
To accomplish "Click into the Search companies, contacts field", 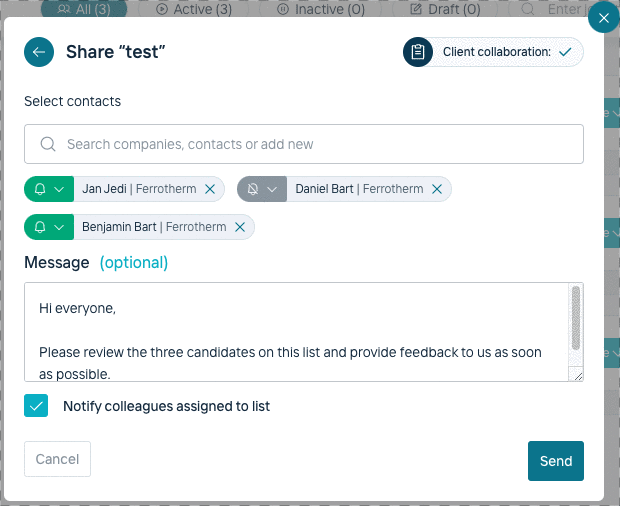I will 304,144.
